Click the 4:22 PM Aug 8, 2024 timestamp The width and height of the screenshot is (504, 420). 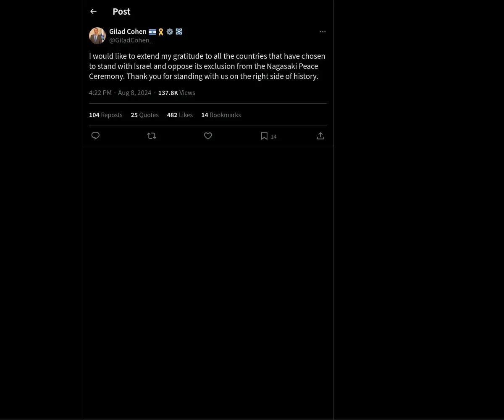[120, 93]
